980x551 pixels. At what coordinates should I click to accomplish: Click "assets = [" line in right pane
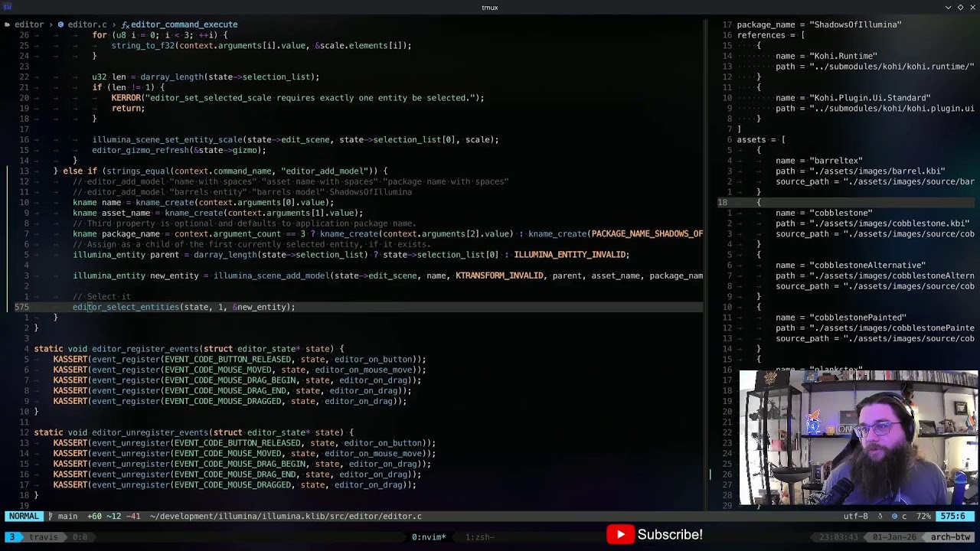761,140
